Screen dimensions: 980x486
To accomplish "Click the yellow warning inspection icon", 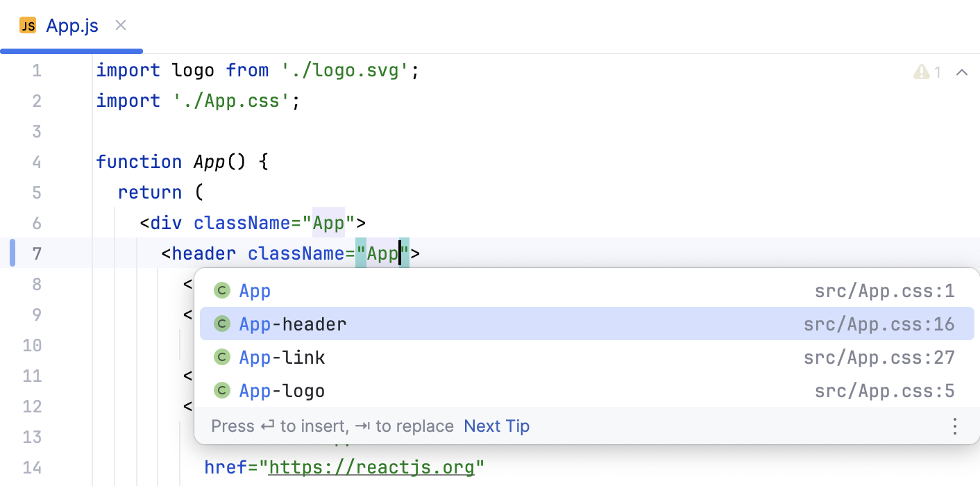I will [x=921, y=72].
